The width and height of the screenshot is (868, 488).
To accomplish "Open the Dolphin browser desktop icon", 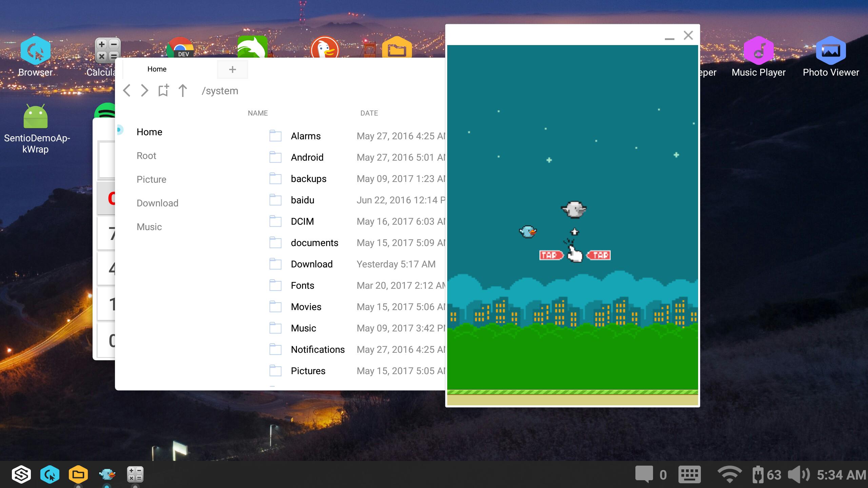I will click(252, 47).
